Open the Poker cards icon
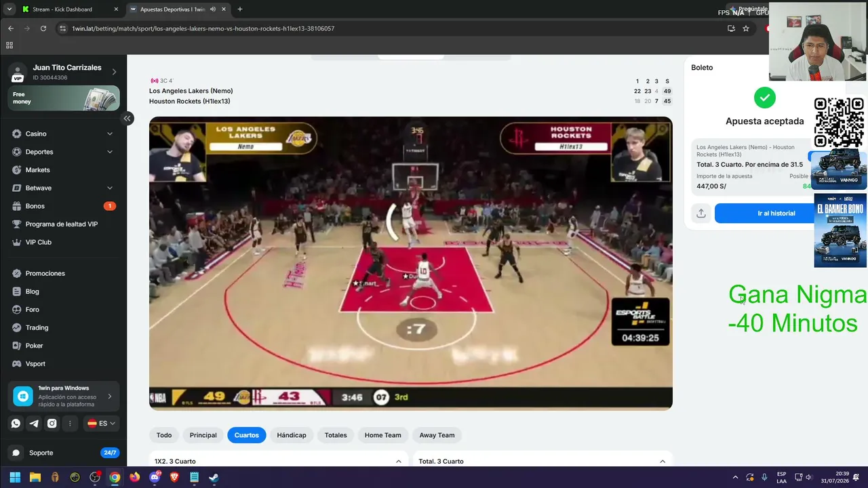The width and height of the screenshot is (868, 488). [x=17, y=346]
